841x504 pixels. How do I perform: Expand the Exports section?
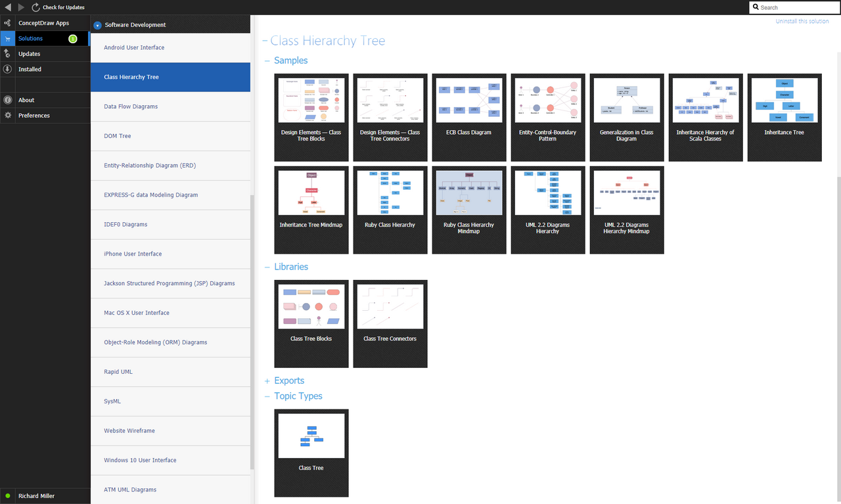click(x=267, y=380)
